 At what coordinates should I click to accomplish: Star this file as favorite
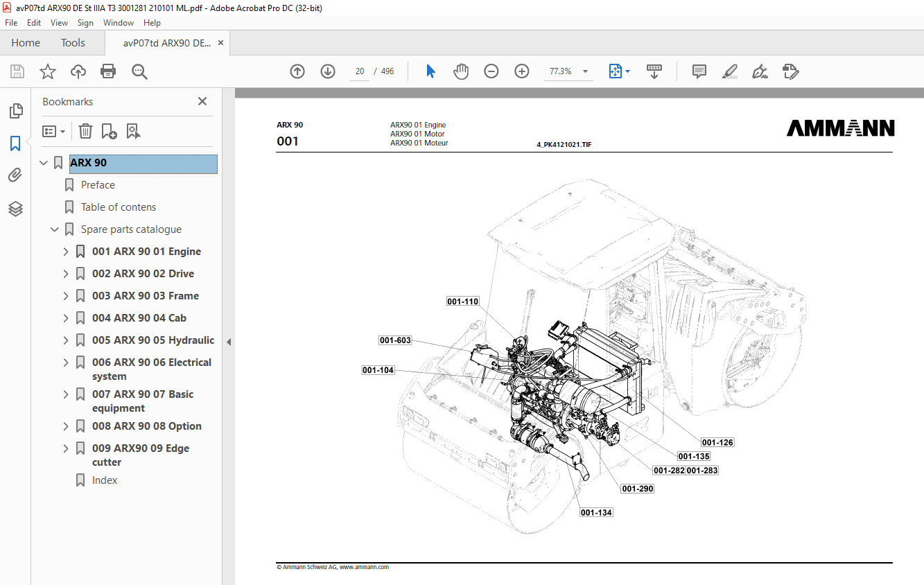tap(48, 71)
